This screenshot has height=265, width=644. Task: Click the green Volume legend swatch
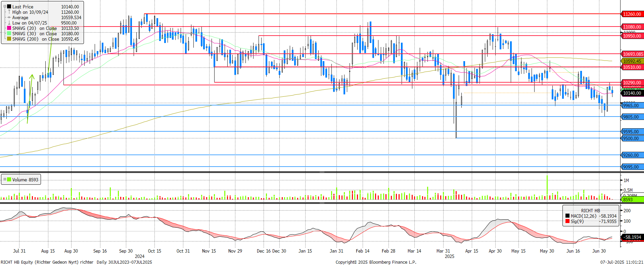(9, 180)
